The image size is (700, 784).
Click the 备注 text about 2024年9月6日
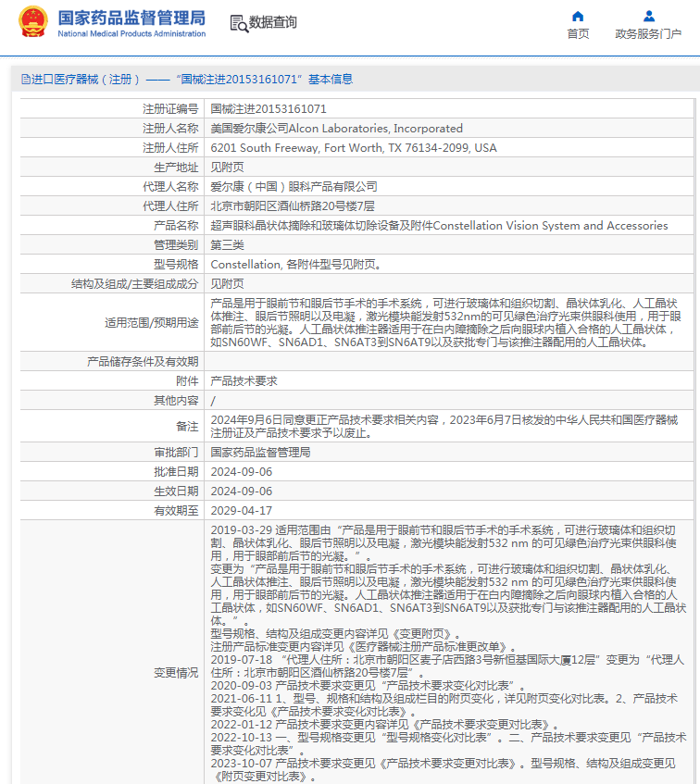pyautogui.click(x=444, y=427)
